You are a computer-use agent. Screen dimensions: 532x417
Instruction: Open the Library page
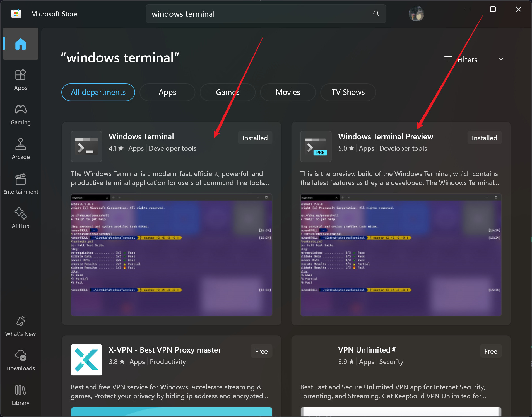21,395
